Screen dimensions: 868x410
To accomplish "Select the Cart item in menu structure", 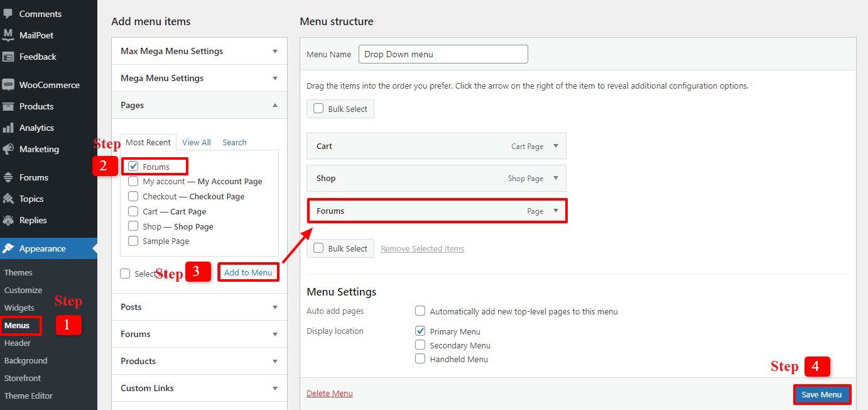I will tap(437, 146).
